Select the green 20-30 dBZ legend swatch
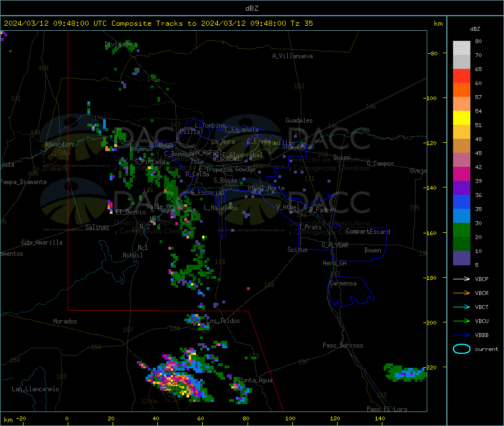 pos(461,230)
